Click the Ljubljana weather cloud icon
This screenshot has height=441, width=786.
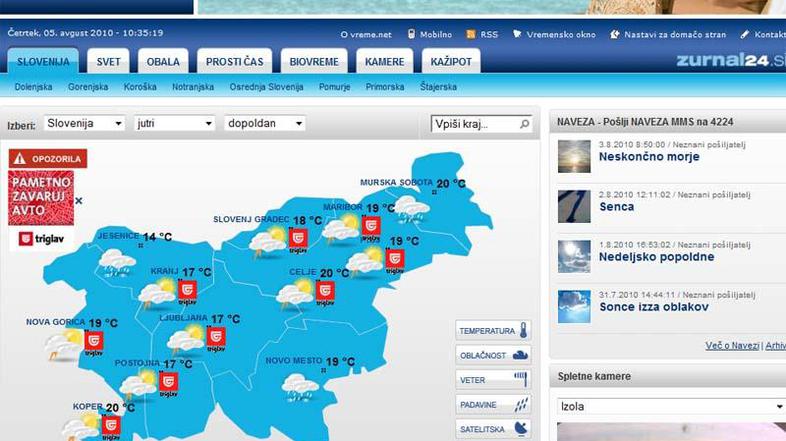click(186, 342)
